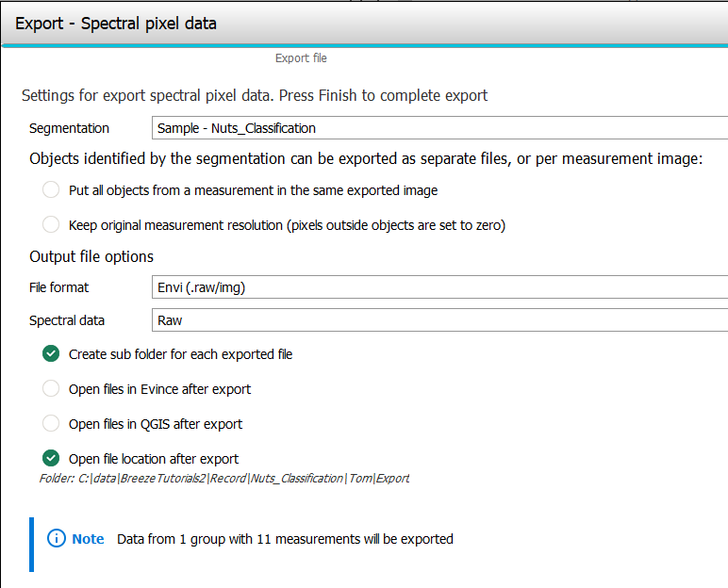728x588 pixels.
Task: Click the note about 11 measurements being exported
Action: point(285,539)
